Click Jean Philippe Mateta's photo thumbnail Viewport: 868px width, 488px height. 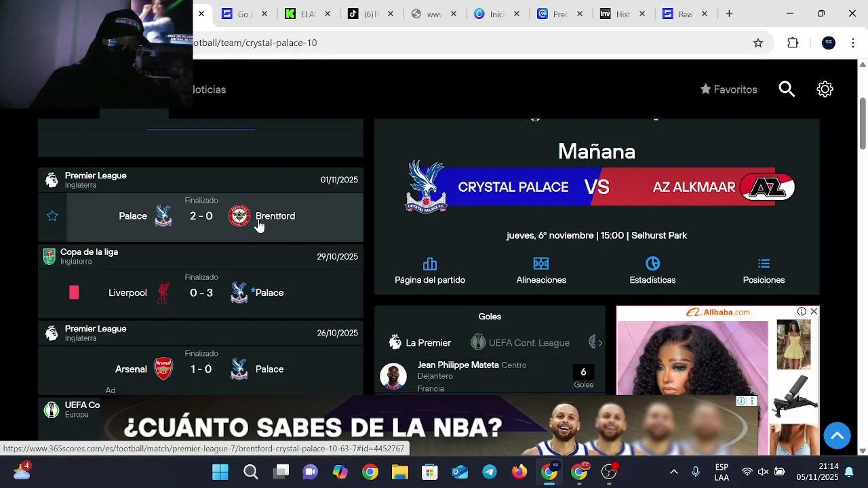point(393,377)
